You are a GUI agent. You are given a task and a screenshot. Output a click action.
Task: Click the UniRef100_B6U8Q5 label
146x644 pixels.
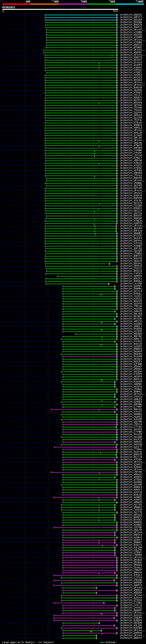point(131,334)
